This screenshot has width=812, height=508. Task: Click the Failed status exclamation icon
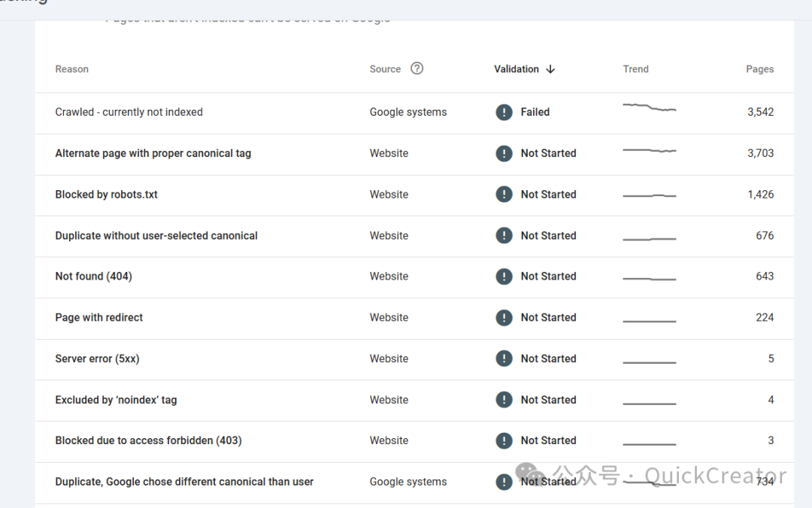pyautogui.click(x=504, y=112)
